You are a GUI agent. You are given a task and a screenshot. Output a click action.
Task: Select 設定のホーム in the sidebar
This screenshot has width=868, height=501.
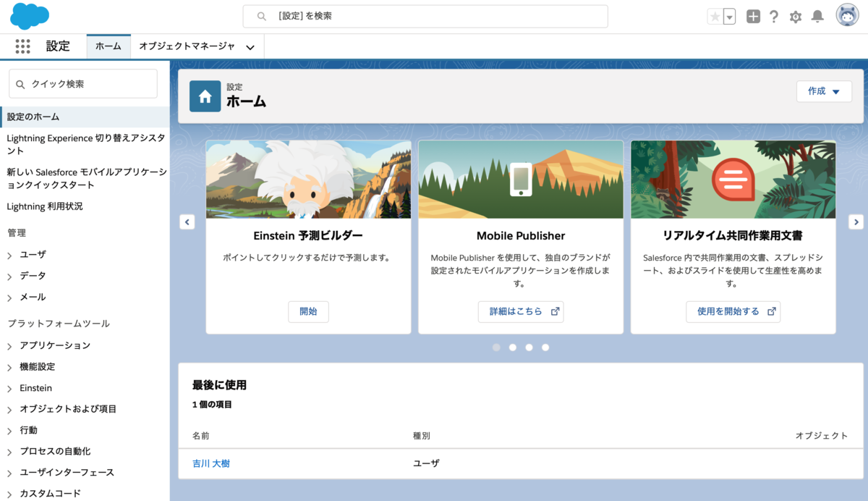pos(85,117)
